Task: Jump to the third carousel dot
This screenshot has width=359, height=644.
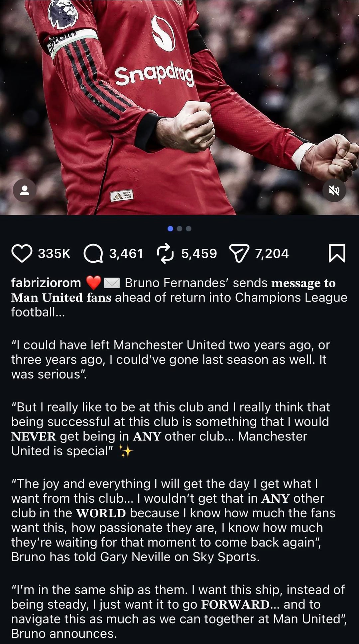Action: pyautogui.click(x=188, y=229)
